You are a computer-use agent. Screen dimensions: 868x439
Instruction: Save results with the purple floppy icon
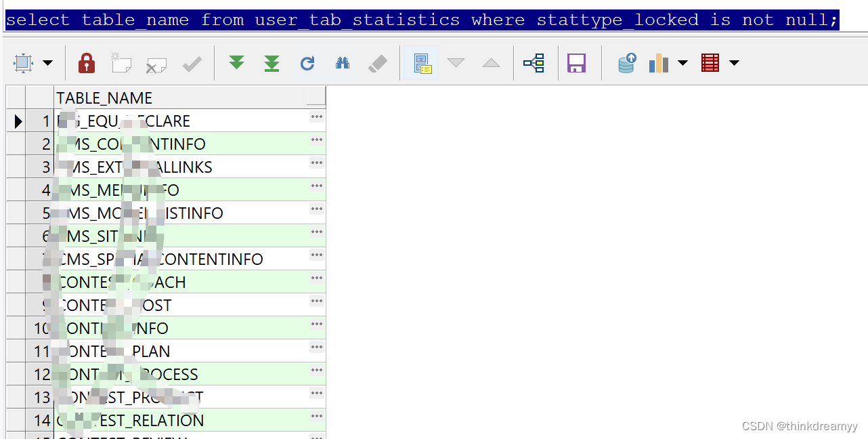[576, 64]
